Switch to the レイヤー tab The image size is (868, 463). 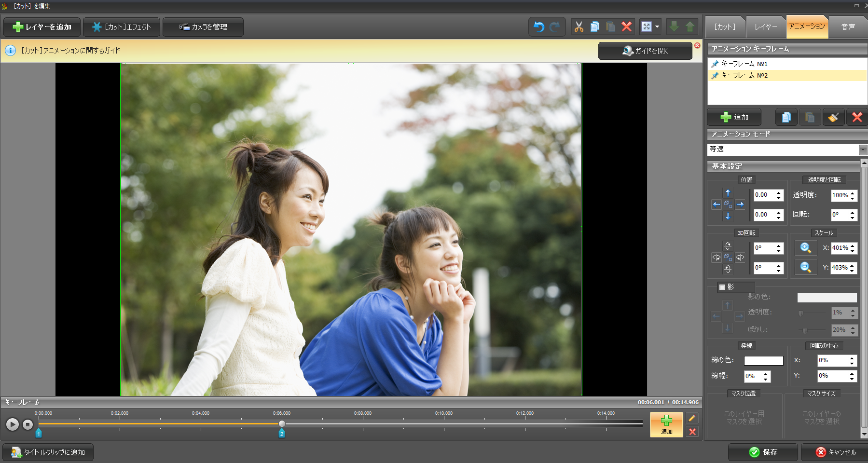pyautogui.click(x=766, y=27)
